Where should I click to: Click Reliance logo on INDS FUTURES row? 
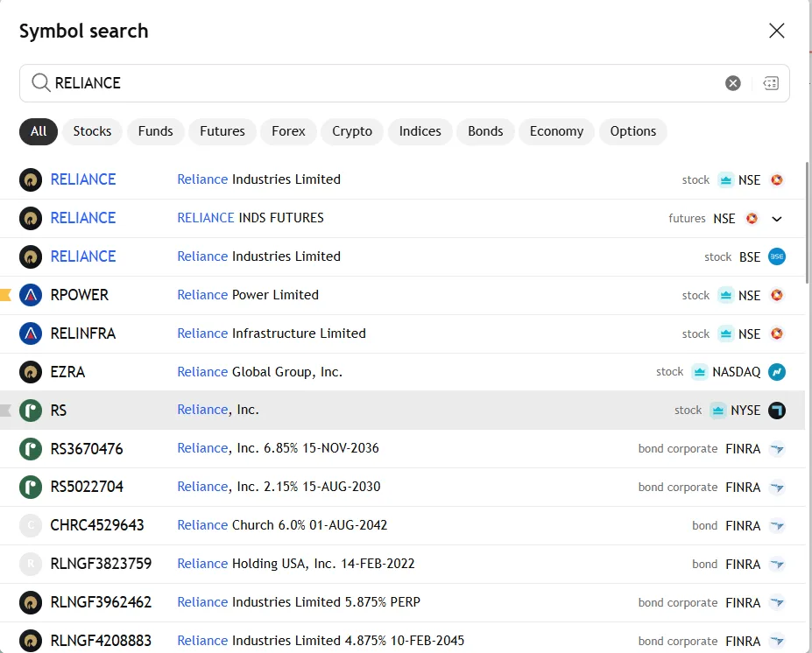pyautogui.click(x=31, y=218)
